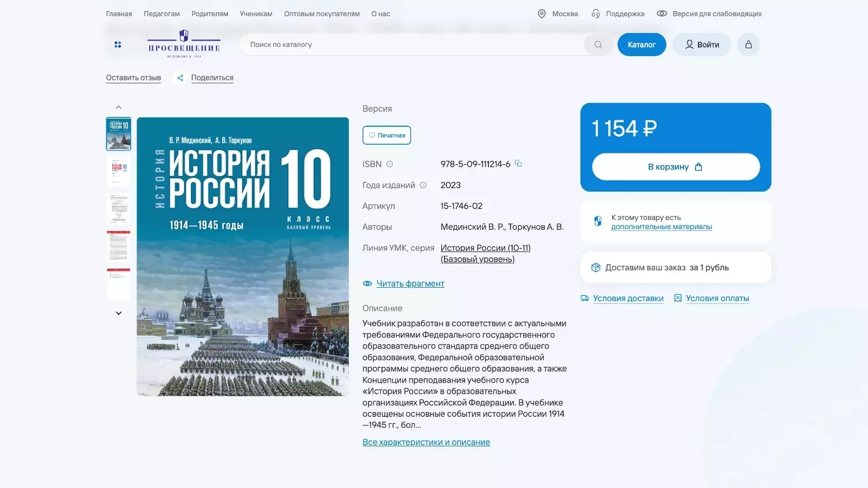868x488 pixels.
Task: Click the Войти button
Action: tap(701, 45)
